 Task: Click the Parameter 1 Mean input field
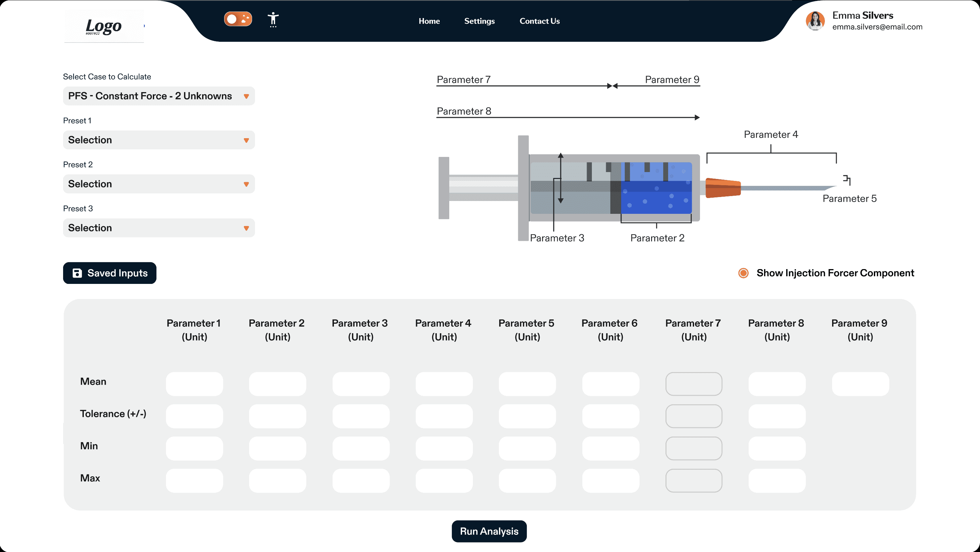[194, 384]
